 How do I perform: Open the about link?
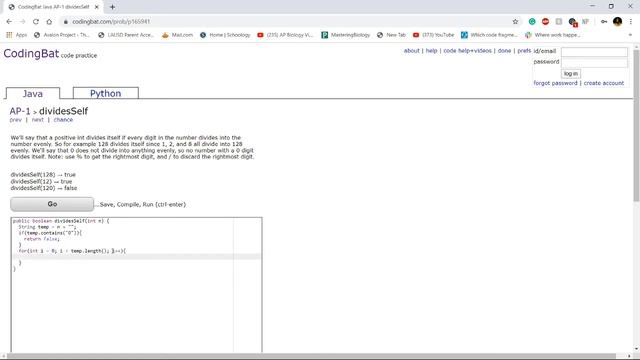coord(411,51)
